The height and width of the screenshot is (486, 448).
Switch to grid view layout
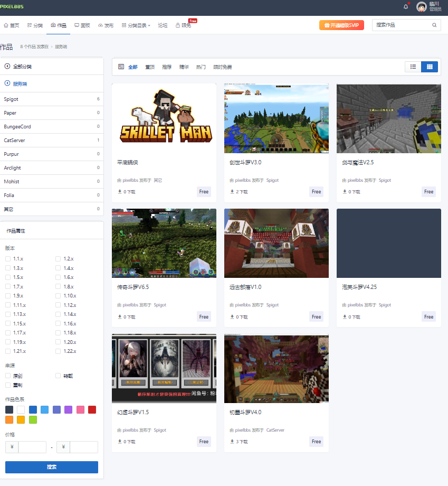430,67
